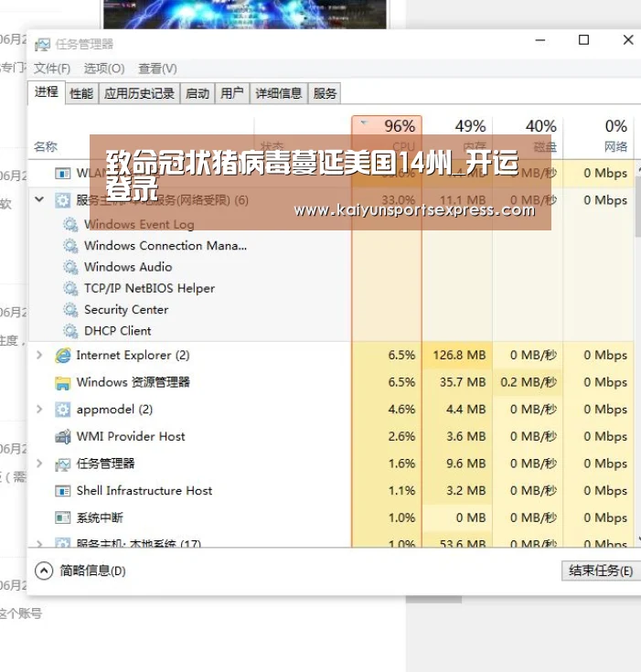Click the Windows Event Log service icon

(x=70, y=225)
